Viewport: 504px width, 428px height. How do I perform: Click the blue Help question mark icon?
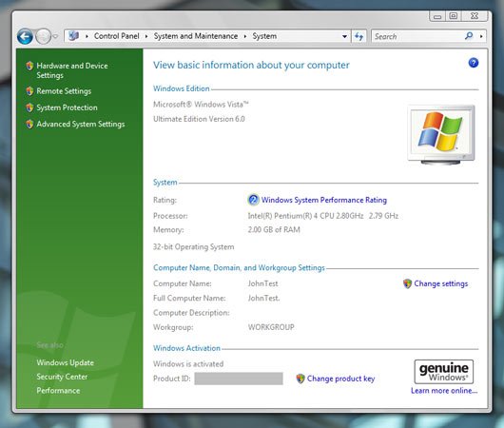[x=474, y=63]
